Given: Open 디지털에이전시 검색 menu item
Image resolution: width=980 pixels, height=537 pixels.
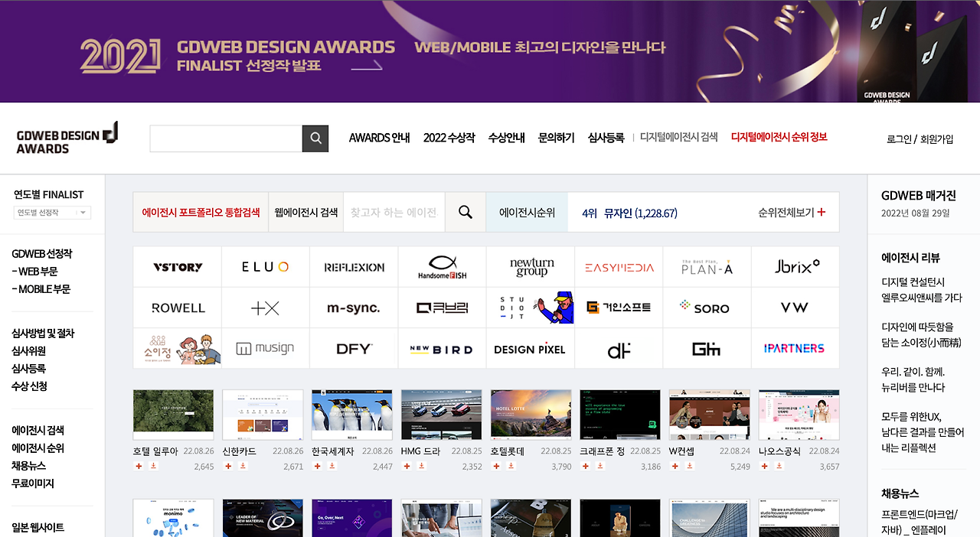Looking at the screenshot, I should coord(678,137).
